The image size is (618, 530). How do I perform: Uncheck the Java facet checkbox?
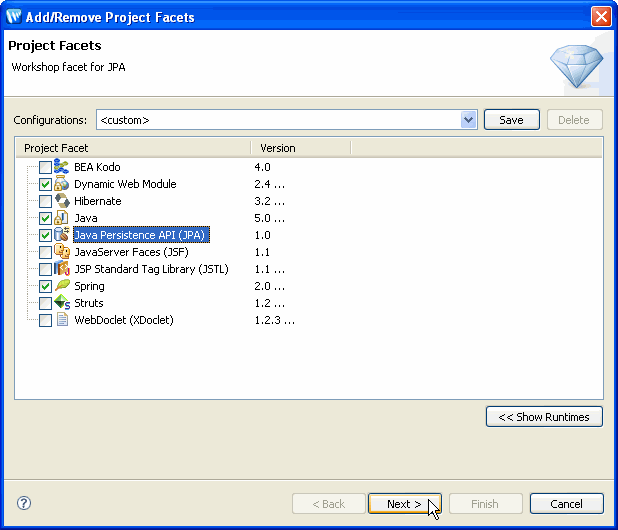click(45, 218)
